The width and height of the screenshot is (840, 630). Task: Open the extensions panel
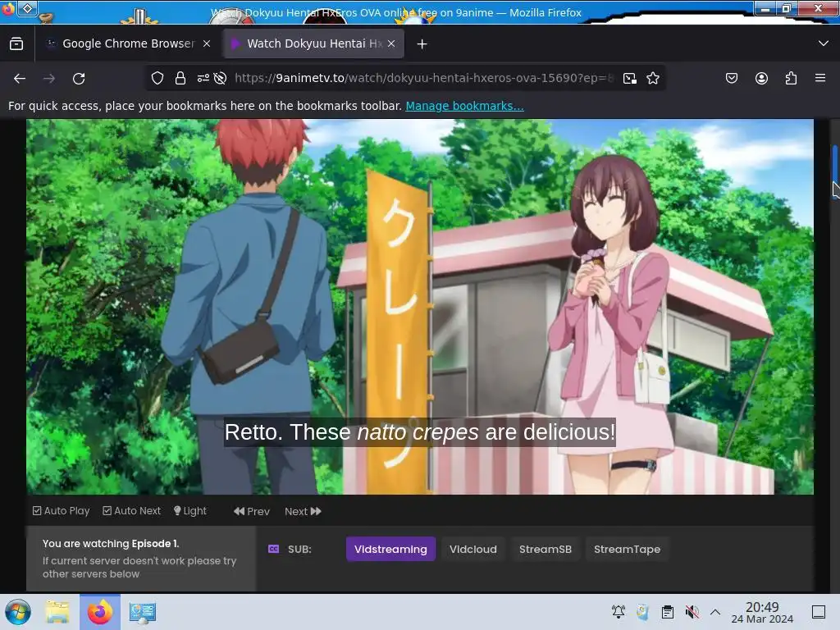791,78
